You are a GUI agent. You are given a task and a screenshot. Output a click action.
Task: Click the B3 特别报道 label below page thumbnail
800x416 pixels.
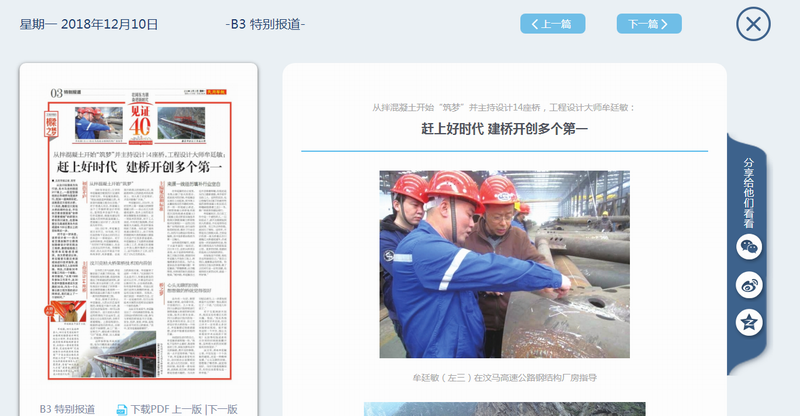(x=67, y=409)
